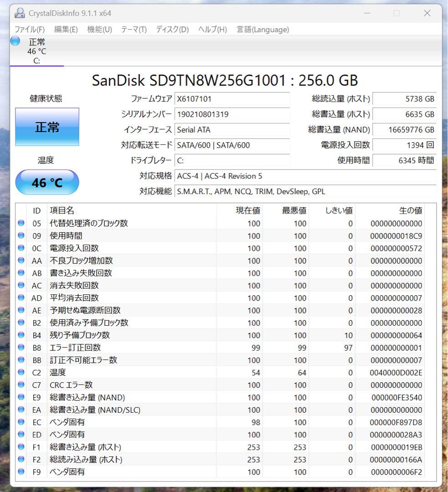Open the 言語(Language) menu
The image size is (448, 492).
(262, 29)
